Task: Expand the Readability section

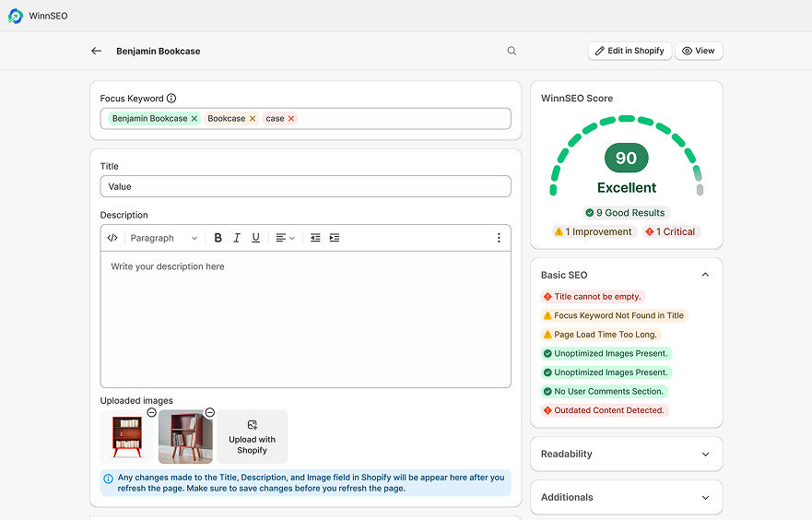Action: 705,455
